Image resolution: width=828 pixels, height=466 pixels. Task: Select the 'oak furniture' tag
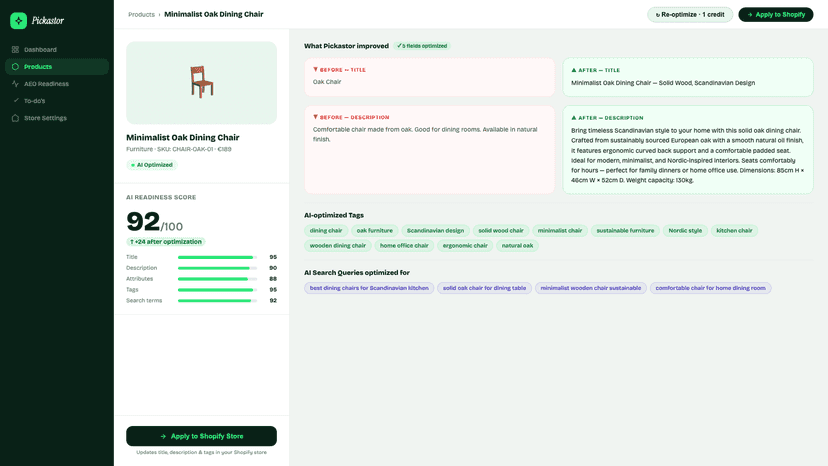(x=374, y=230)
